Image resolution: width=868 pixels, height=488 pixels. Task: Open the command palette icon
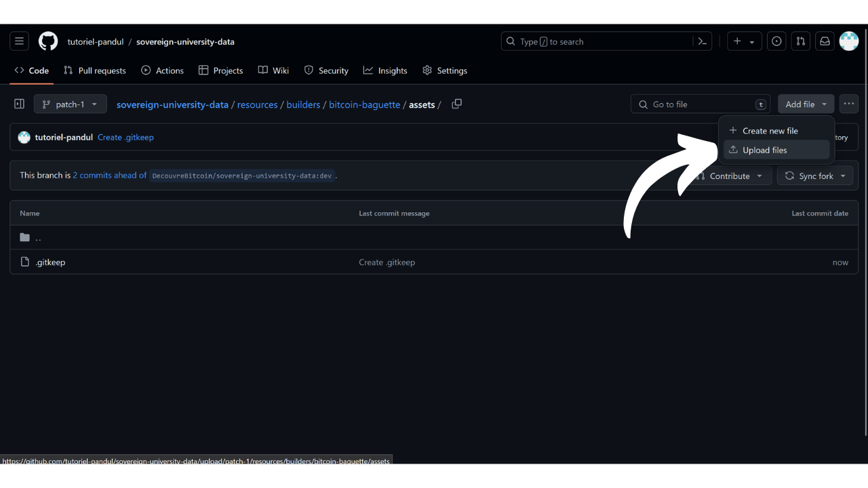point(703,41)
